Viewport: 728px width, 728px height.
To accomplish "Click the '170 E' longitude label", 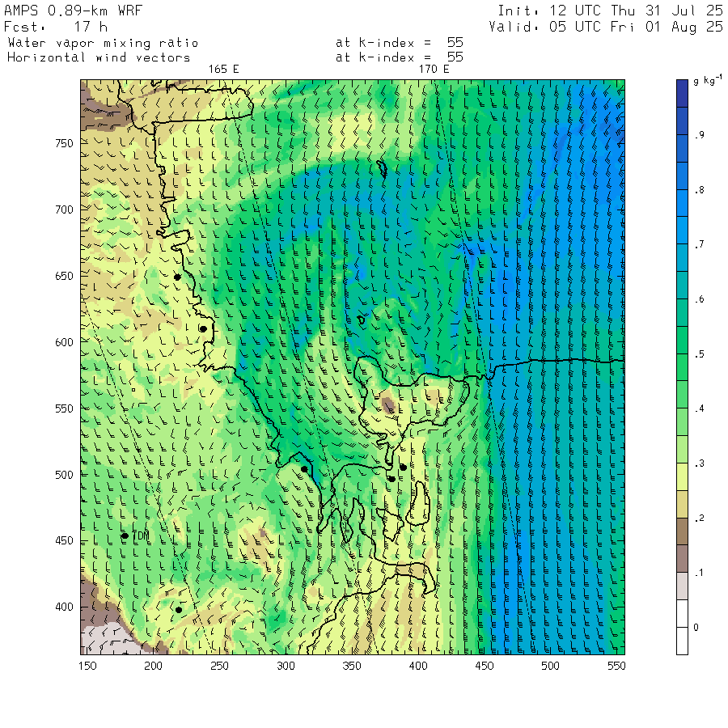I will pyautogui.click(x=434, y=70).
